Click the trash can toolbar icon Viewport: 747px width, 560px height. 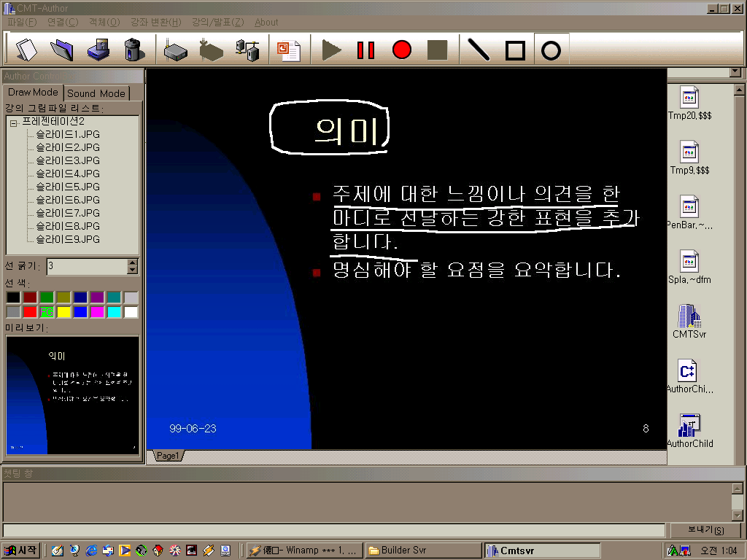point(134,50)
